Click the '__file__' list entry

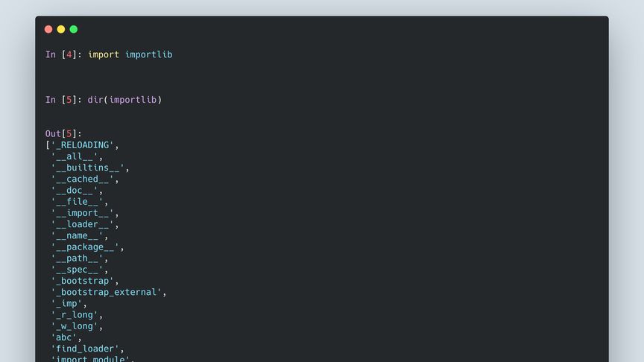[x=79, y=201]
